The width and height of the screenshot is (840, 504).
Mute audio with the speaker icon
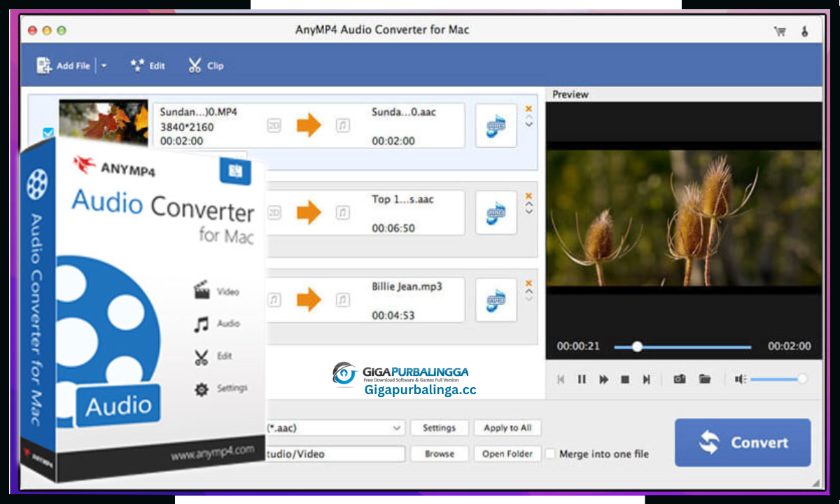[741, 379]
